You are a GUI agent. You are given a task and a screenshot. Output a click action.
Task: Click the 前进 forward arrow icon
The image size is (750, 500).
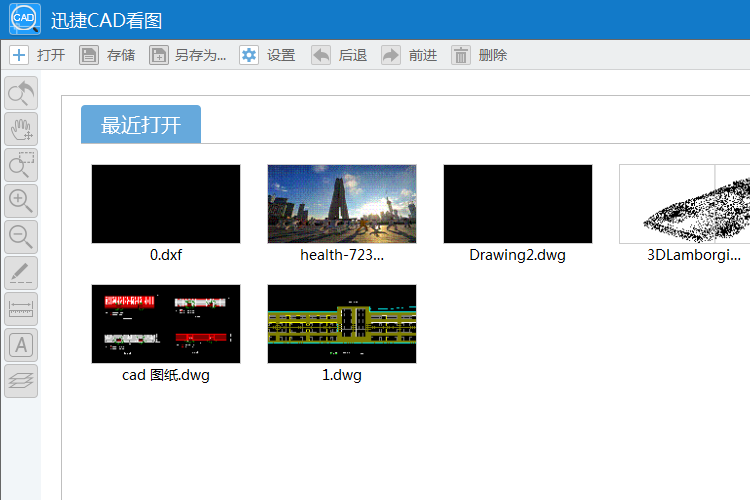(x=391, y=55)
